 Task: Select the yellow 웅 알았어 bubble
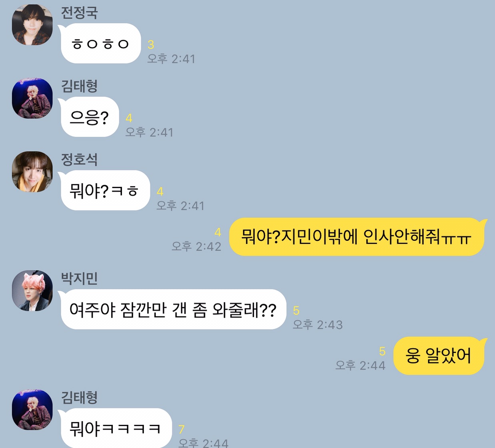click(x=440, y=356)
